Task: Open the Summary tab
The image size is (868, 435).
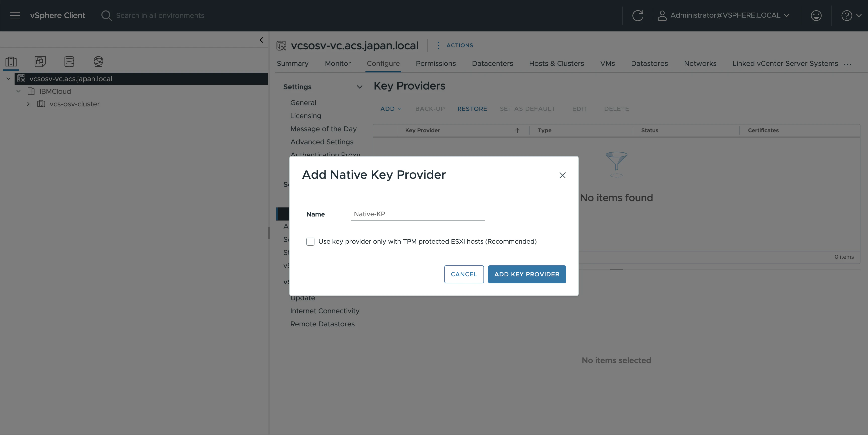Action: point(293,63)
